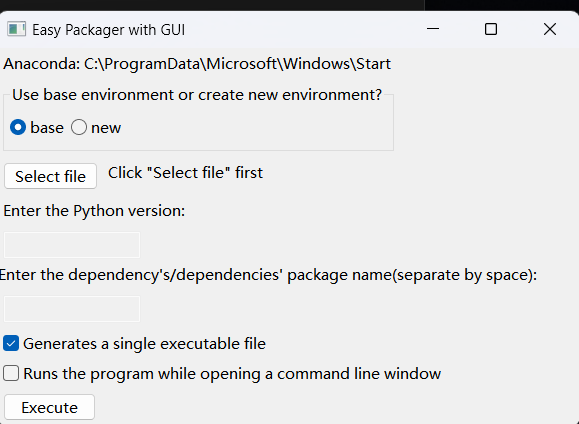Click the 'new' radio label text
This screenshot has height=424, width=579.
106,128
